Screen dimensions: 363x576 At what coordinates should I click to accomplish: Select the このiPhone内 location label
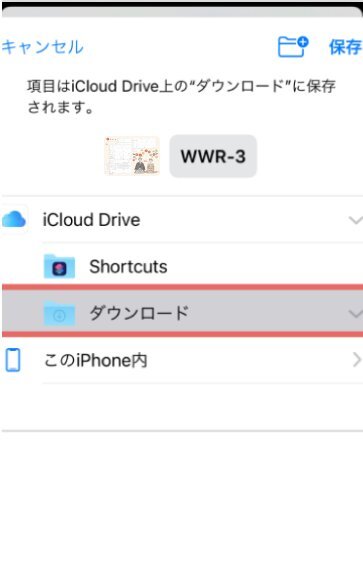(x=96, y=360)
